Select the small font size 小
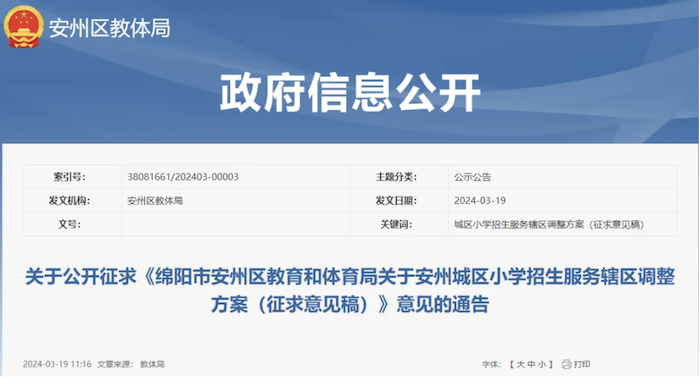Viewport: 700px width, 378px height. tap(542, 364)
